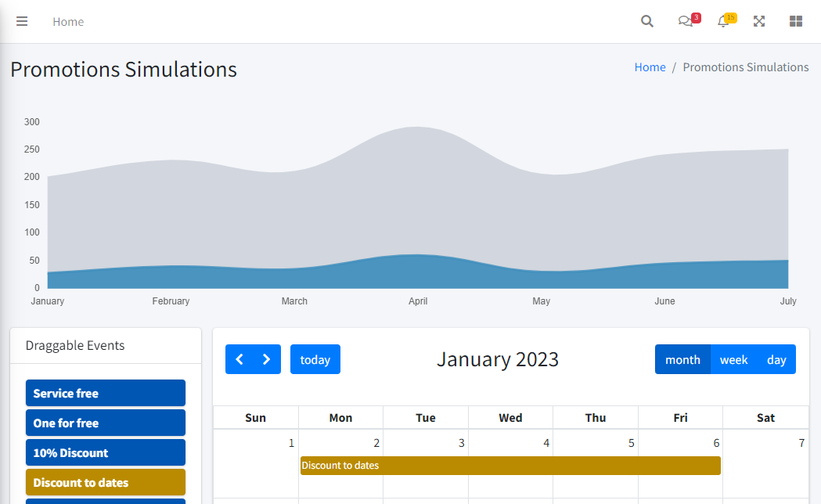The height and width of the screenshot is (504, 821).
Task: Click the Mon column header
Action: (x=341, y=418)
